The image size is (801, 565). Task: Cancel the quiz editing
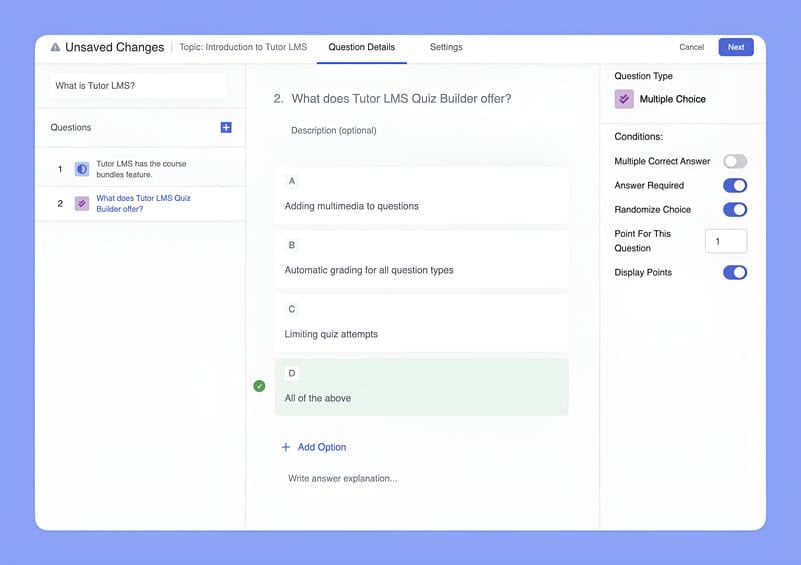coord(691,47)
